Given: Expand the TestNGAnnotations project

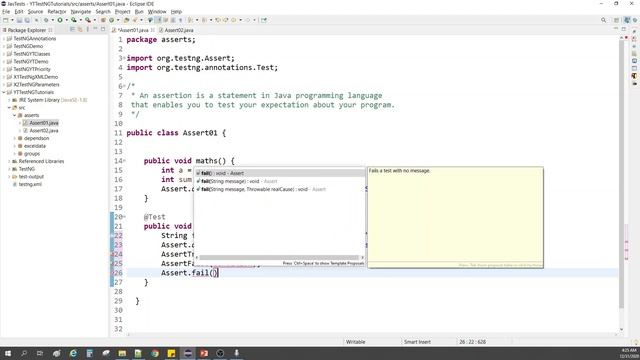Looking at the screenshot, I should 4,39.
